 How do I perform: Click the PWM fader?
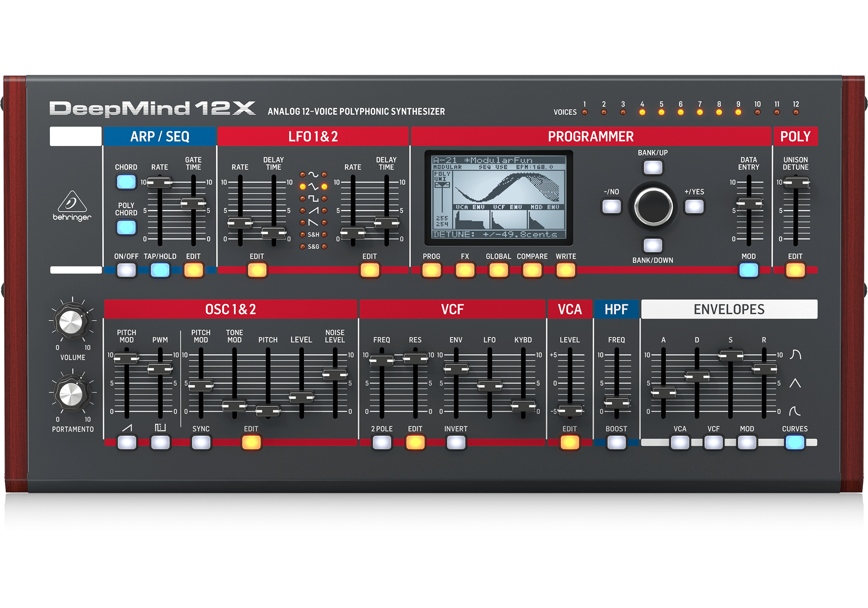160,369
